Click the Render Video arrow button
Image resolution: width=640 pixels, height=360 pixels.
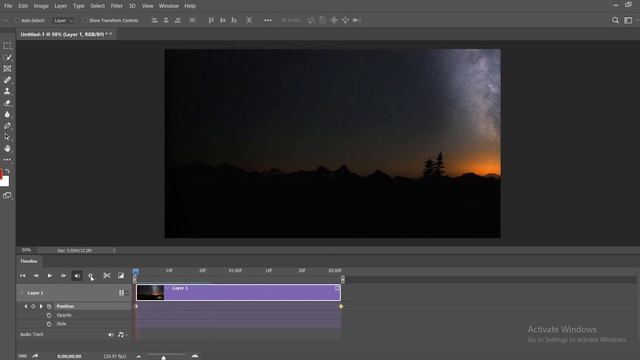click(x=35, y=356)
